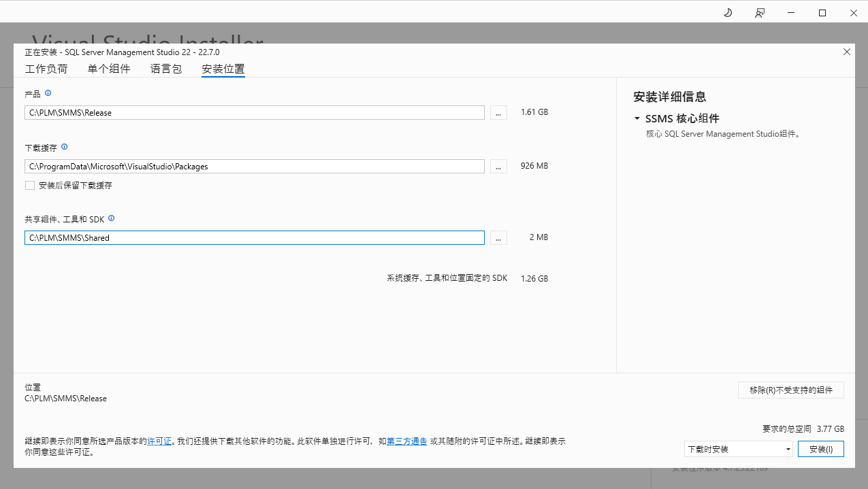This screenshot has height=489, width=868.
Task: Click info icon beside 共享组件、工具和 SDK
Action: pos(112,218)
